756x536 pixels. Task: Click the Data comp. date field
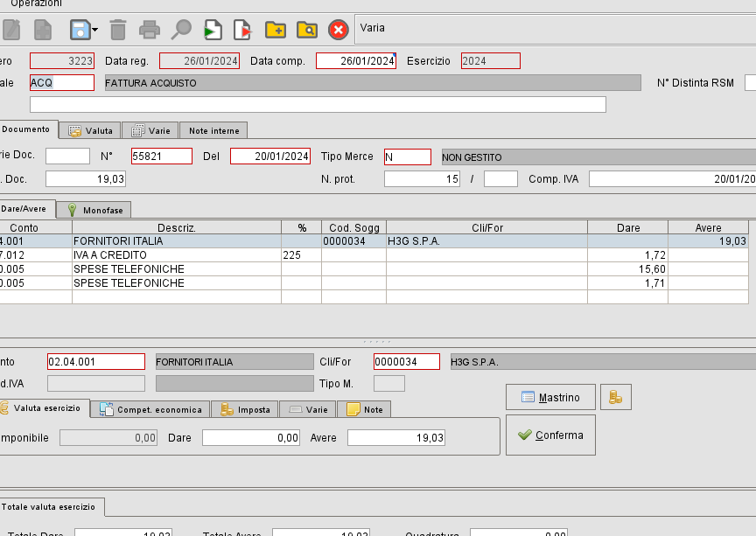pos(356,60)
